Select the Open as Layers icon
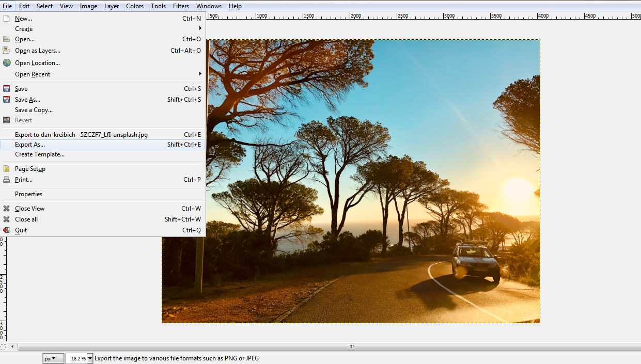Screen dimensions: 641x364 click(x=6, y=50)
